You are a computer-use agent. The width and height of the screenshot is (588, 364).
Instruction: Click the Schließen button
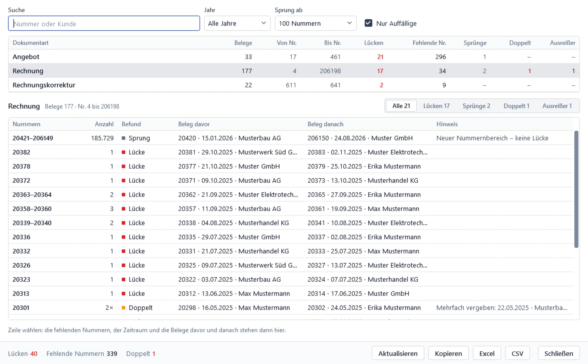coord(559,353)
